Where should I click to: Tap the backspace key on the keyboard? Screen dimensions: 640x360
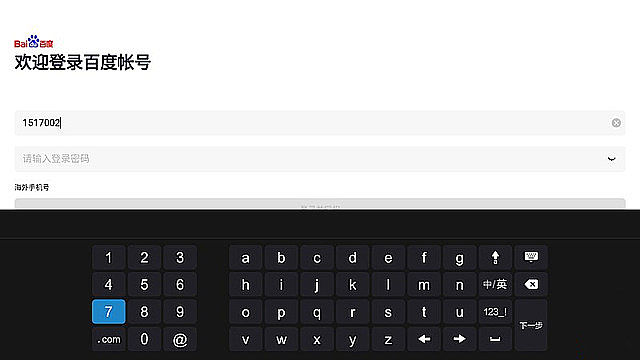(x=531, y=284)
